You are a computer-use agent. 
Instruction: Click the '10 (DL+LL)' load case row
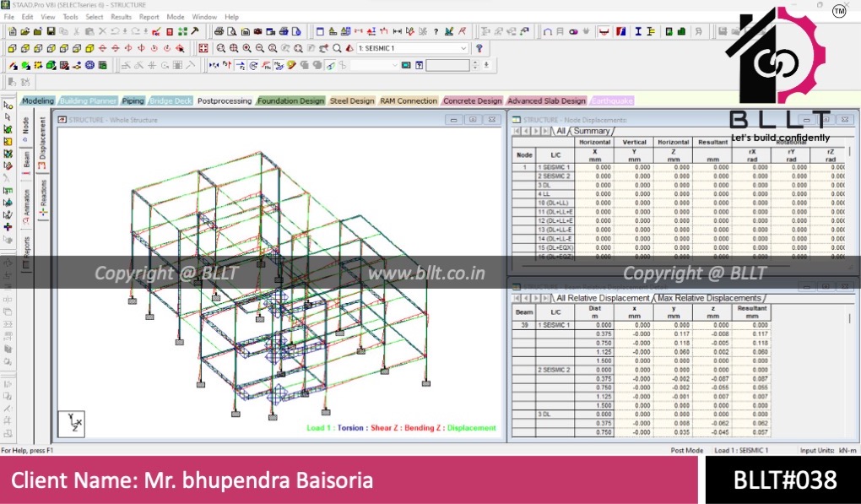(555, 203)
